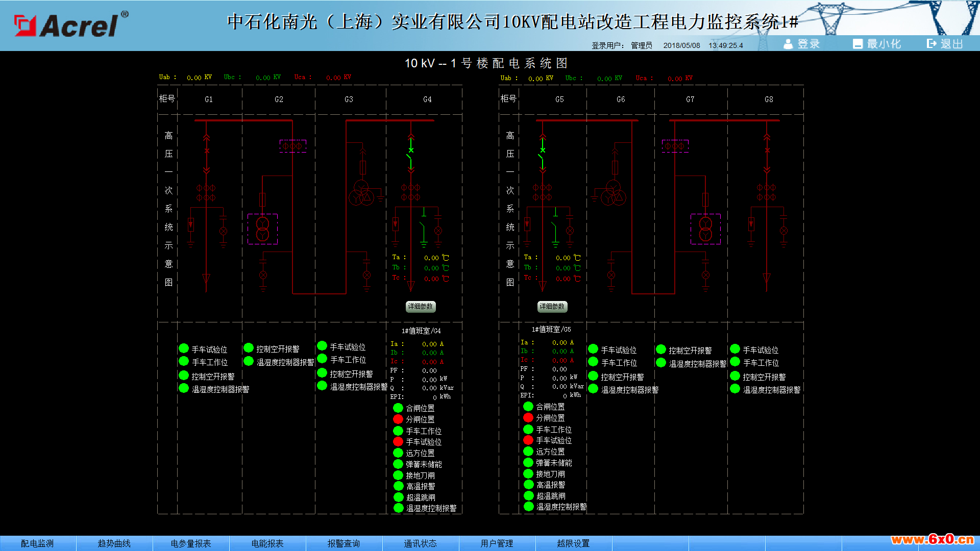Click the magenta dashed box in G7

click(x=675, y=146)
